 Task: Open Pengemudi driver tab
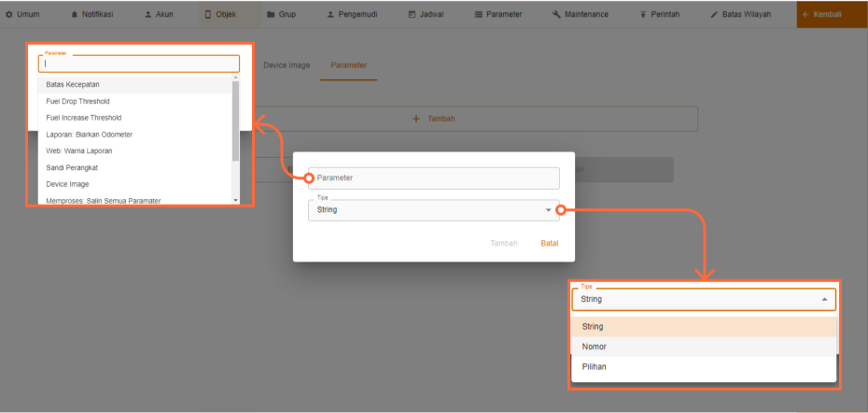(x=352, y=15)
